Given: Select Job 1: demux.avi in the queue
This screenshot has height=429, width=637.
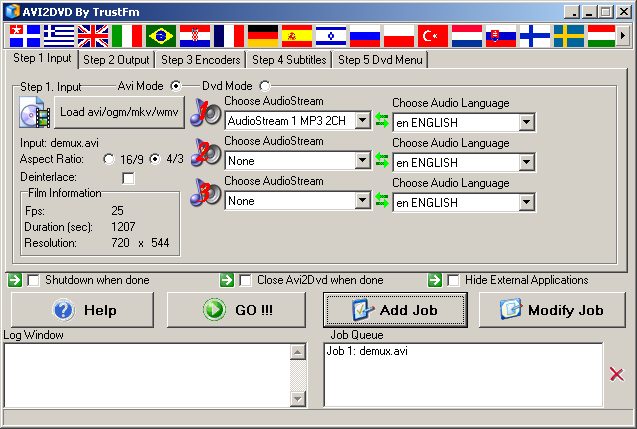Looking at the screenshot, I should (x=367, y=351).
